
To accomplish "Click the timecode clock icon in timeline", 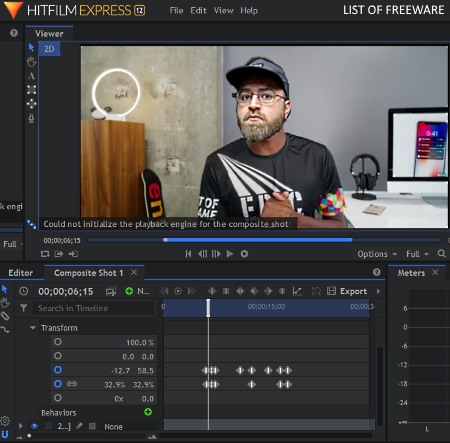I will coord(24,291).
